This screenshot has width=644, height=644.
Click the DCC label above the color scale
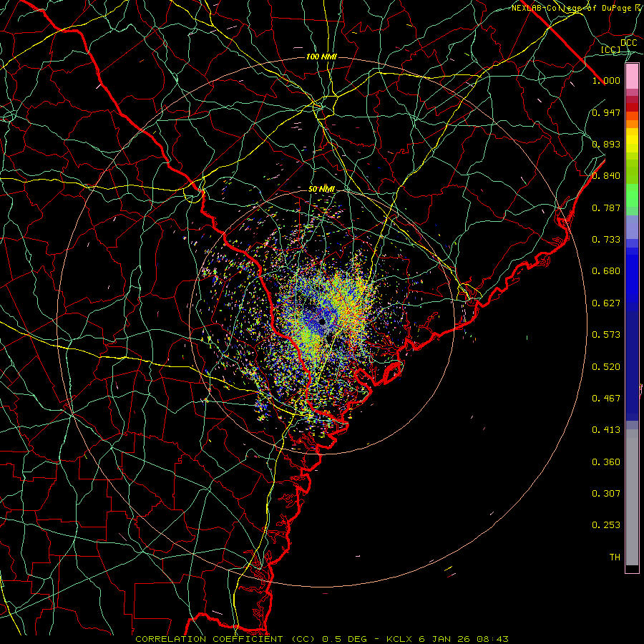pyautogui.click(x=628, y=43)
